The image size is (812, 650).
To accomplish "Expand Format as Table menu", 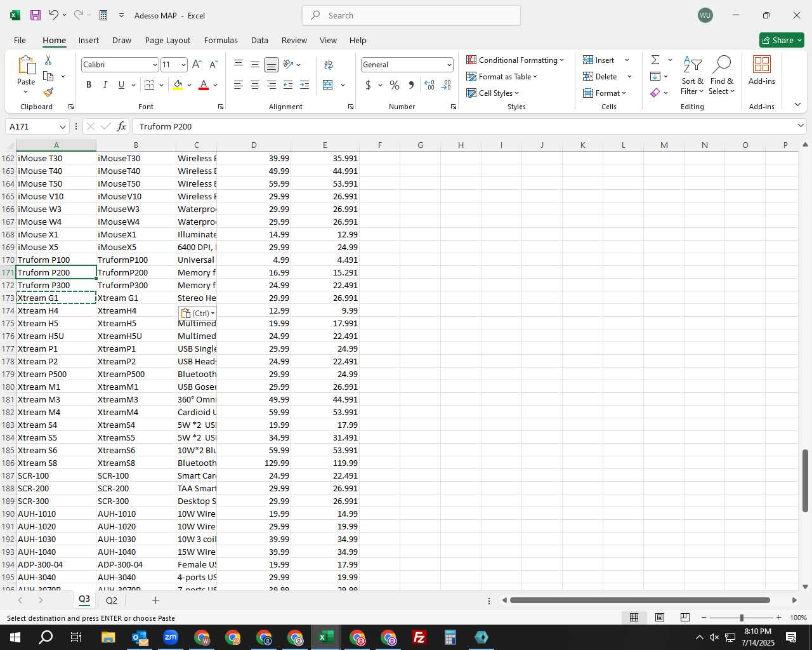I will 502,77.
